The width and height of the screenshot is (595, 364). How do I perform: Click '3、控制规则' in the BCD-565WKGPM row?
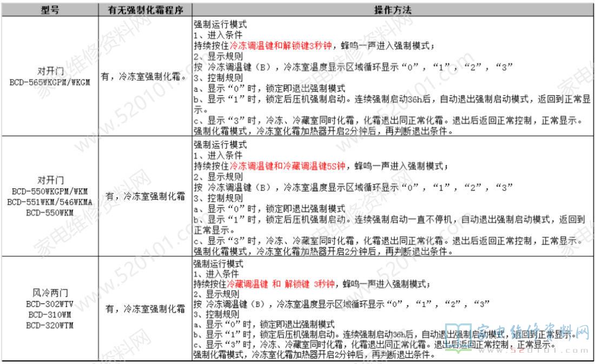[x=218, y=77]
